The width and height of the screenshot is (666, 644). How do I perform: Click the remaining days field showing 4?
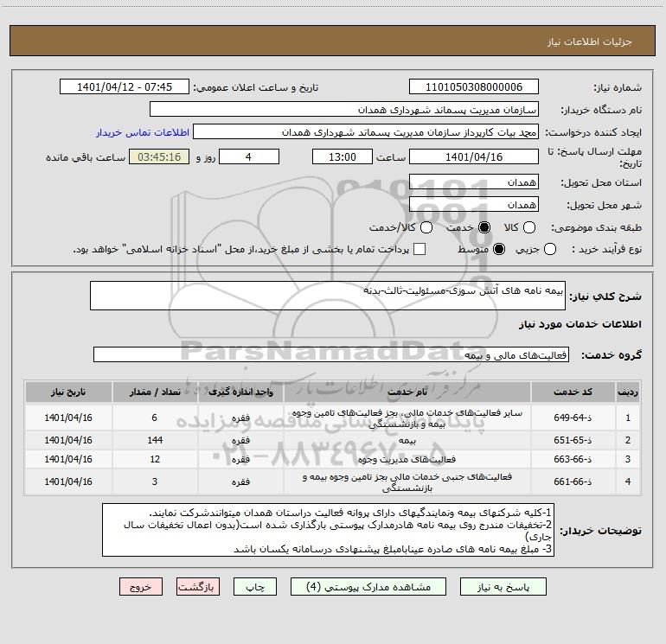(248, 156)
